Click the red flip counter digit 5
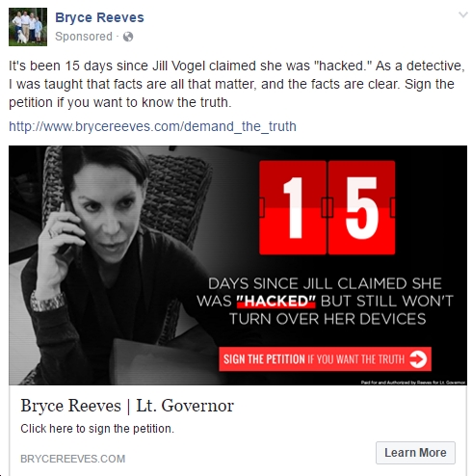472x476 pixels. click(x=361, y=208)
